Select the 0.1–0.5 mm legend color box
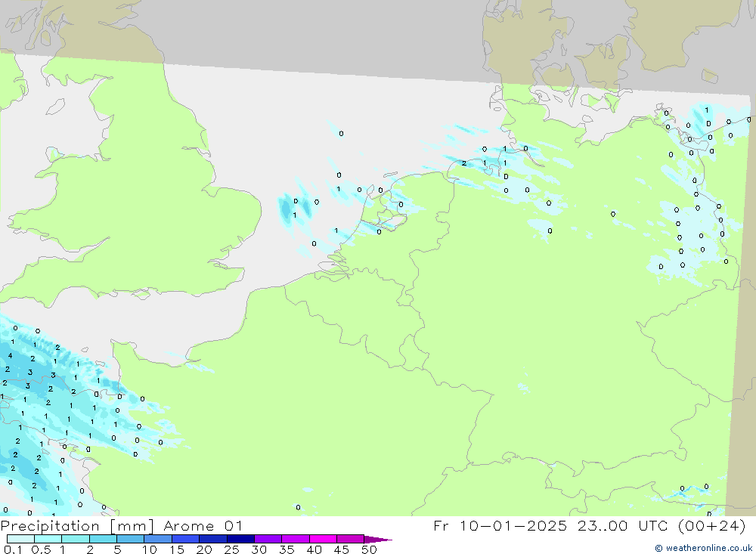The height and width of the screenshot is (554, 756). [20, 539]
